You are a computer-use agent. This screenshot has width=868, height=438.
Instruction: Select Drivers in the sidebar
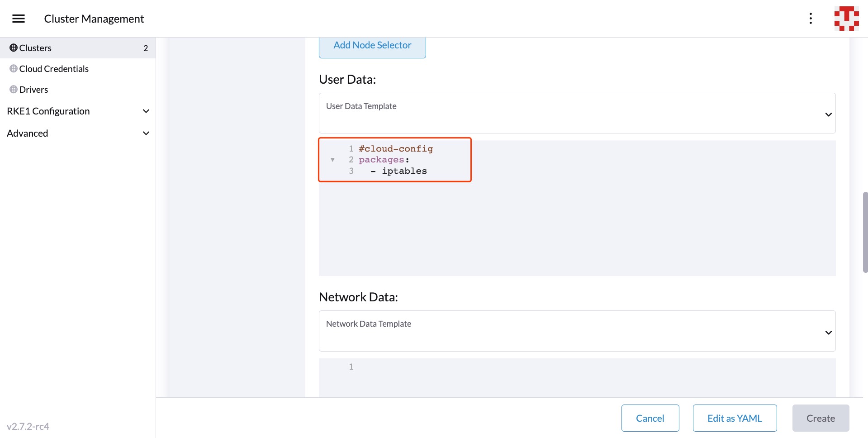(33, 89)
